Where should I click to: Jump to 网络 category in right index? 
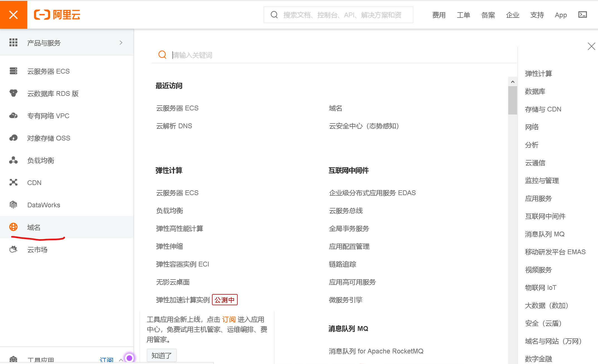tap(532, 127)
